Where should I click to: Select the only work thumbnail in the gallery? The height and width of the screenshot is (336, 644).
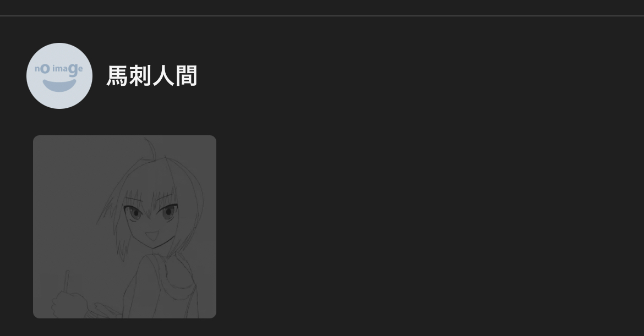click(124, 227)
